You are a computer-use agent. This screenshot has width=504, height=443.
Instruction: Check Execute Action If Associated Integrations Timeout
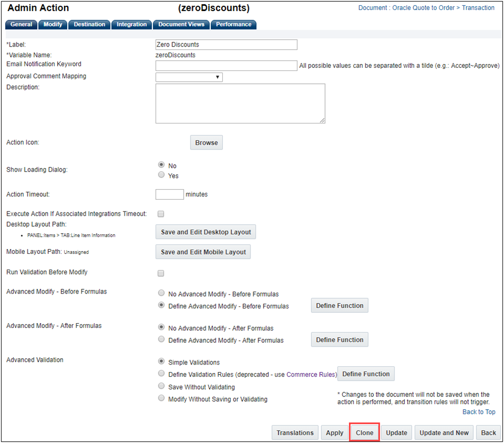point(161,214)
